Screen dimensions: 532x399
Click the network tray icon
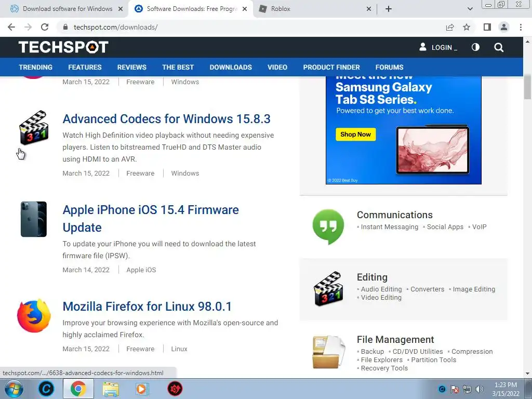467,389
